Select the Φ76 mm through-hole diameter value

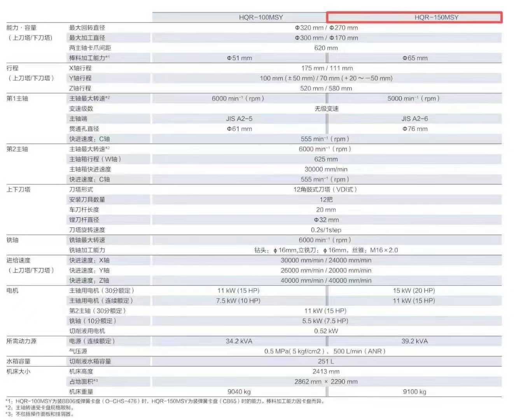tap(415, 129)
